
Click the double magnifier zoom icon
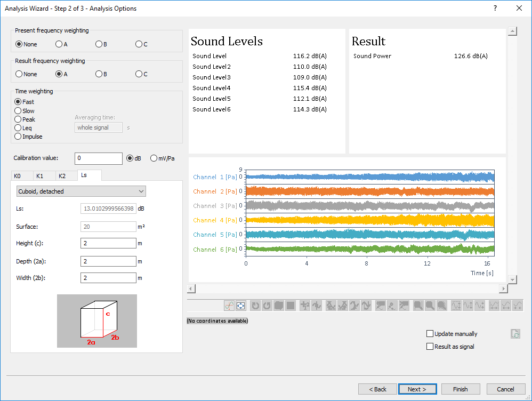[x=442, y=306]
